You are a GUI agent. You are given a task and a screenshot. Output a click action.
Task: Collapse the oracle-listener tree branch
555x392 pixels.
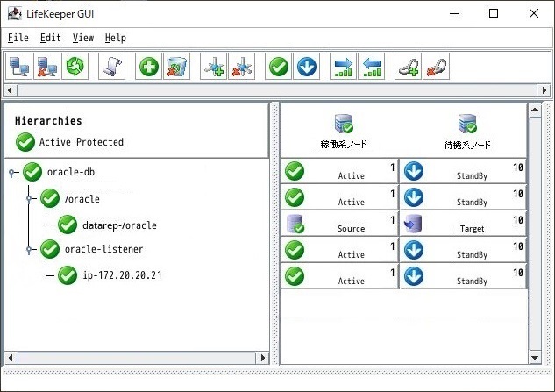click(x=29, y=250)
